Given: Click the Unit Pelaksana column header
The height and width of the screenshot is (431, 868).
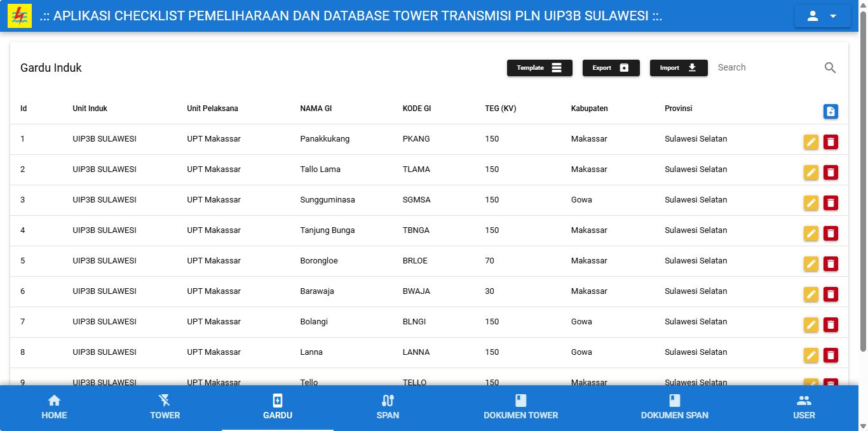Looking at the screenshot, I should click(212, 109).
